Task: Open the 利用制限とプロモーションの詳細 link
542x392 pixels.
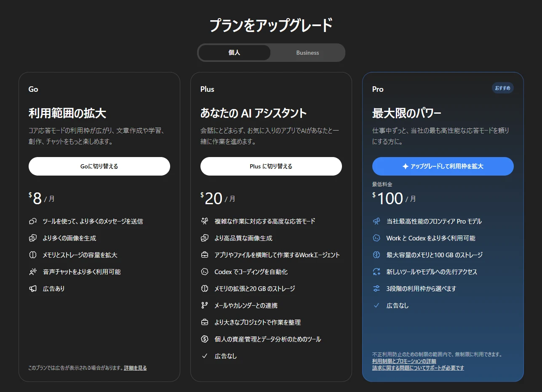Action: (x=404, y=361)
